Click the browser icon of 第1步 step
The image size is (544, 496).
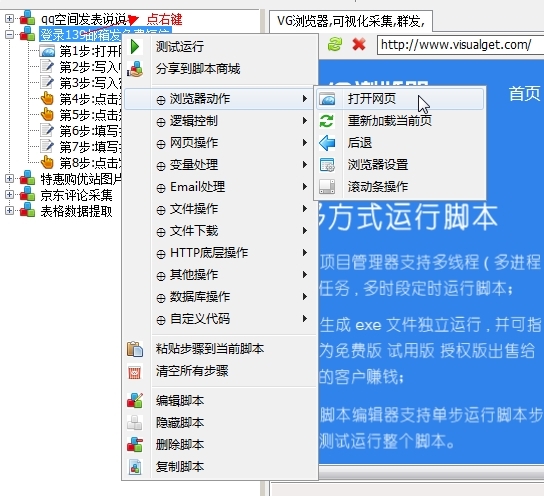tap(47, 51)
